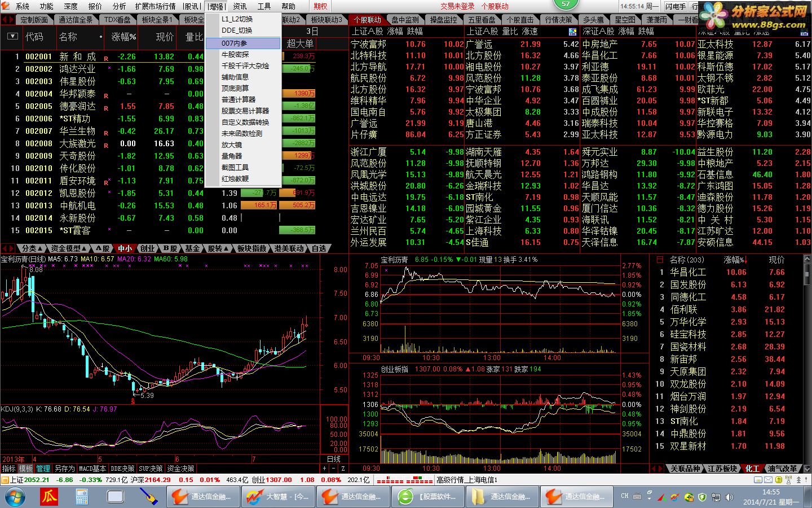The height and width of the screenshot is (508, 812).
Task: Switch to the 通达信全景 layout tab
Action: (76, 20)
